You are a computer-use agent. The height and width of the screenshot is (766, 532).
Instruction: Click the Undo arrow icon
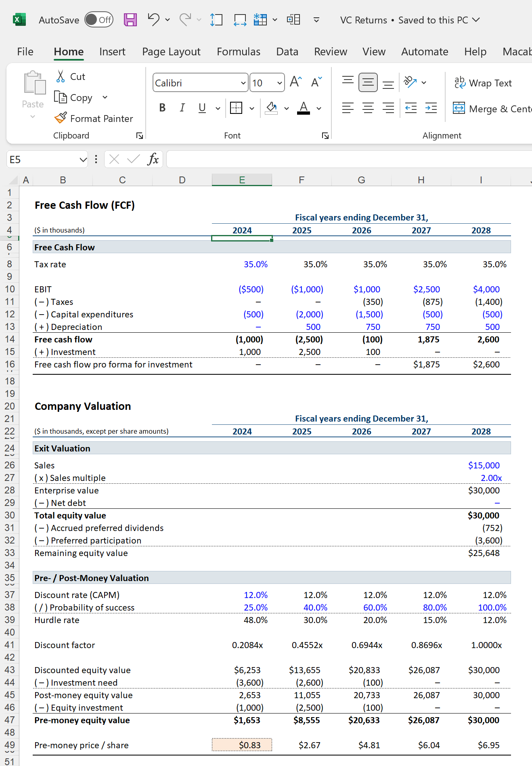[153, 19]
